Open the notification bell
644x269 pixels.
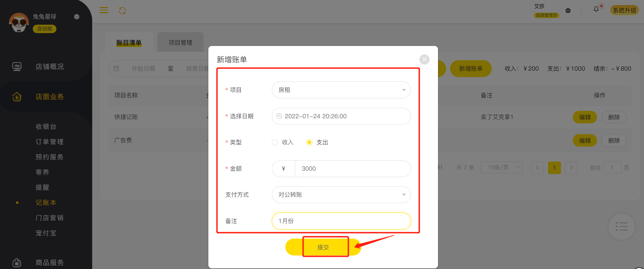[596, 9]
